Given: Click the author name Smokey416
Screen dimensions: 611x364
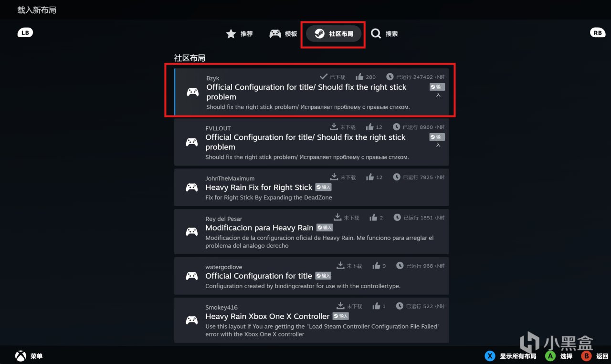Looking at the screenshot, I should pos(221,308).
